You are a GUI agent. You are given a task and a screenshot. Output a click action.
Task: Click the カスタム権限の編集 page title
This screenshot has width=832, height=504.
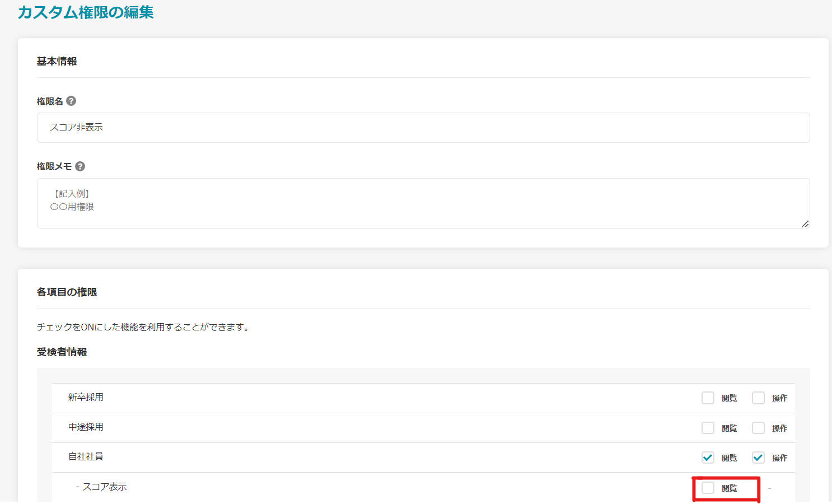86,12
